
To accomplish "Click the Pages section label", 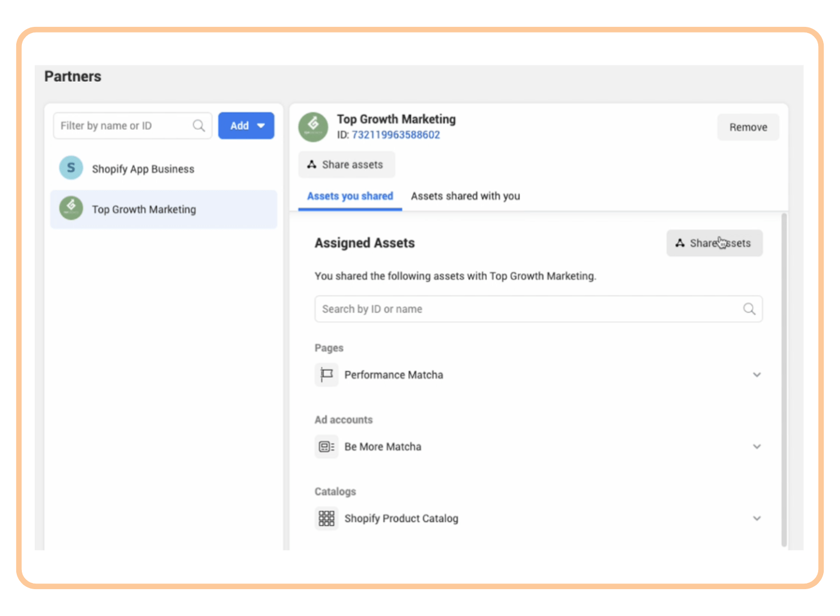I will (329, 348).
